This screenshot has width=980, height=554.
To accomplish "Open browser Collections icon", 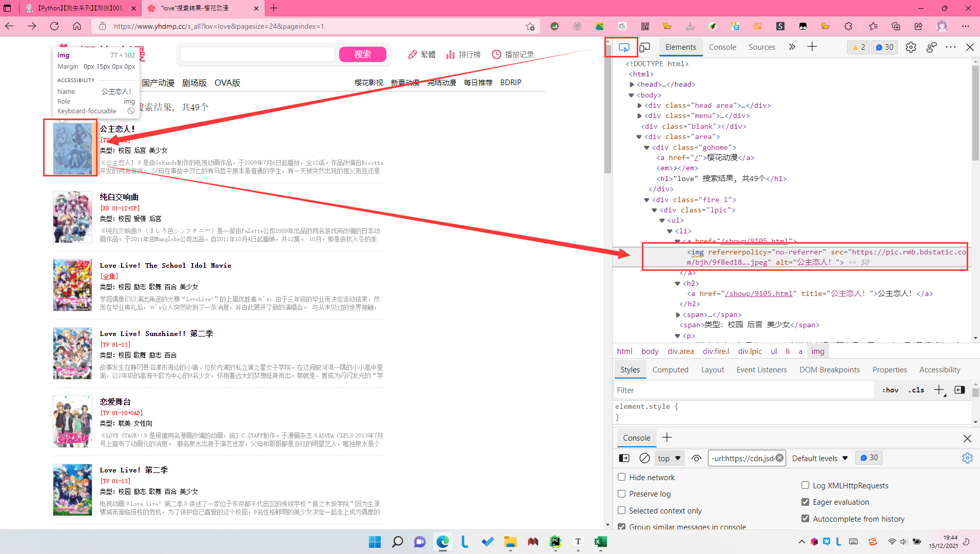I will (x=896, y=26).
